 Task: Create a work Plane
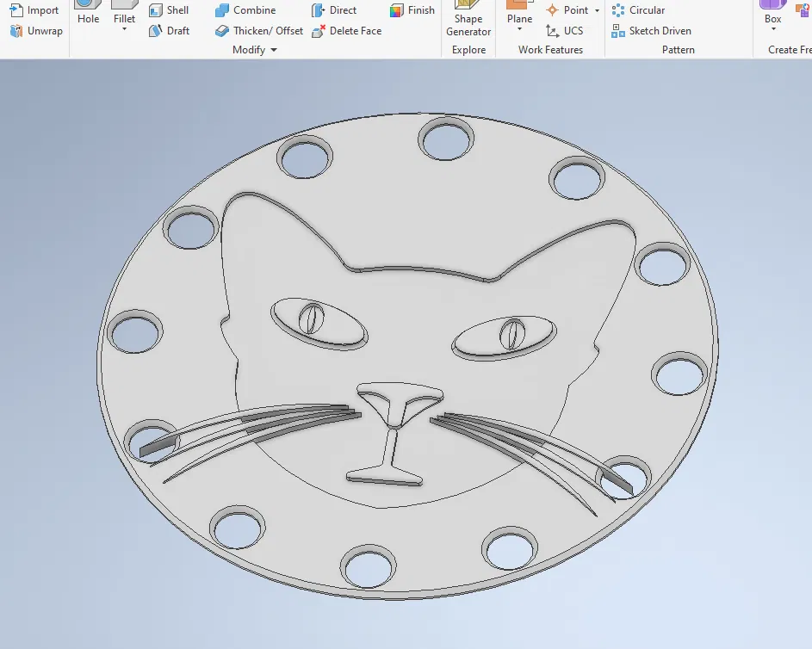[519, 13]
